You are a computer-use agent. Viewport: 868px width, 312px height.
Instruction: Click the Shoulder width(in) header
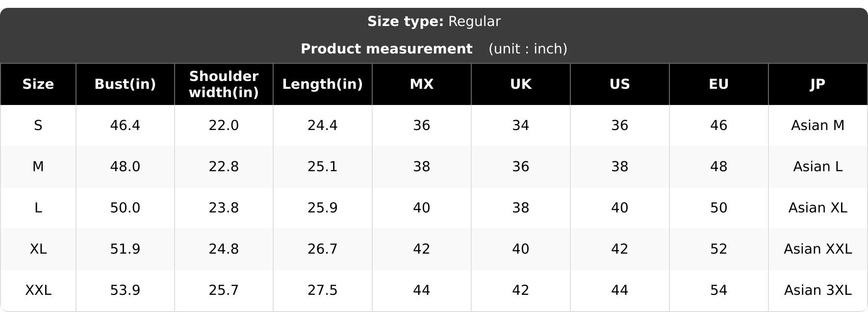pyautogui.click(x=224, y=84)
